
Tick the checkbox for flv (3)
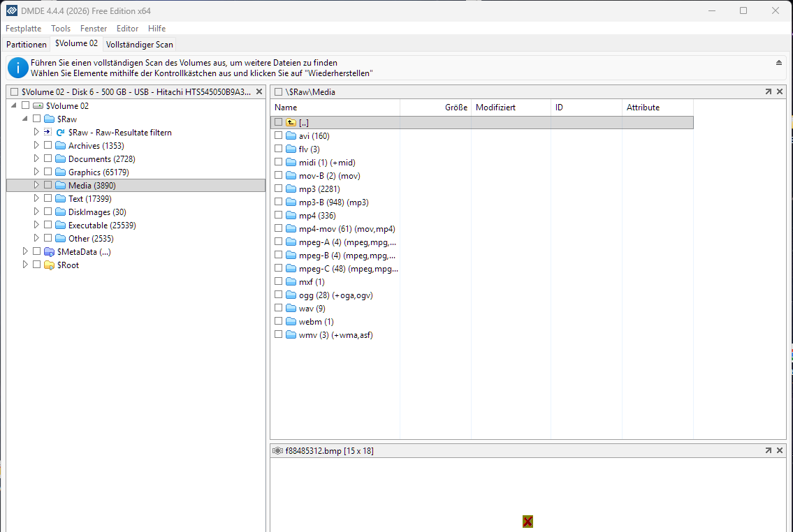tap(278, 149)
